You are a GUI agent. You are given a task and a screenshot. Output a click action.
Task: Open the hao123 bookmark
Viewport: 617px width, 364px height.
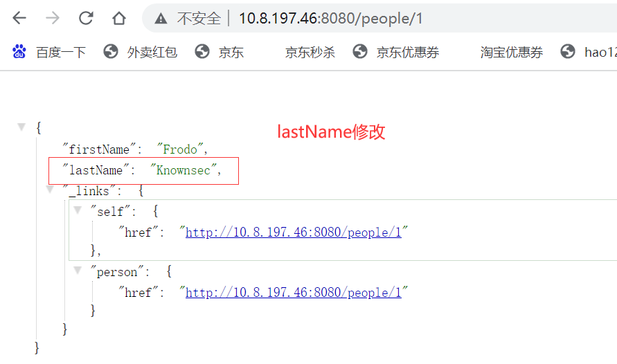pyautogui.click(x=588, y=52)
